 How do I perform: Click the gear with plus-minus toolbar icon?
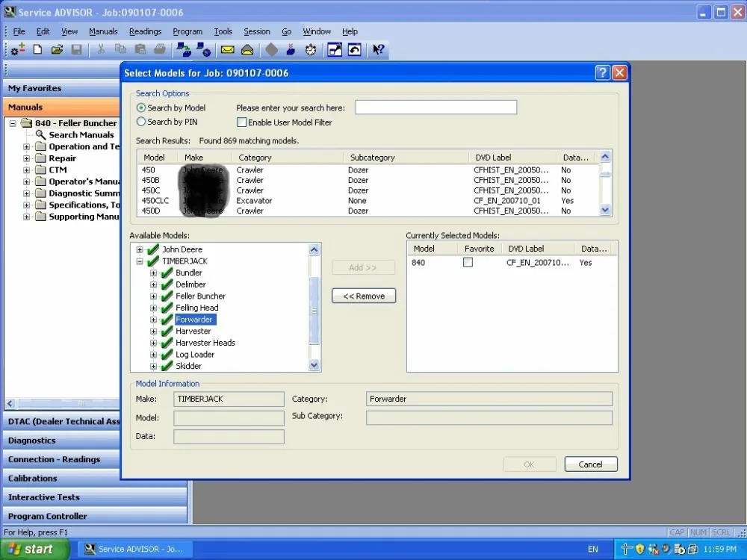pos(18,50)
